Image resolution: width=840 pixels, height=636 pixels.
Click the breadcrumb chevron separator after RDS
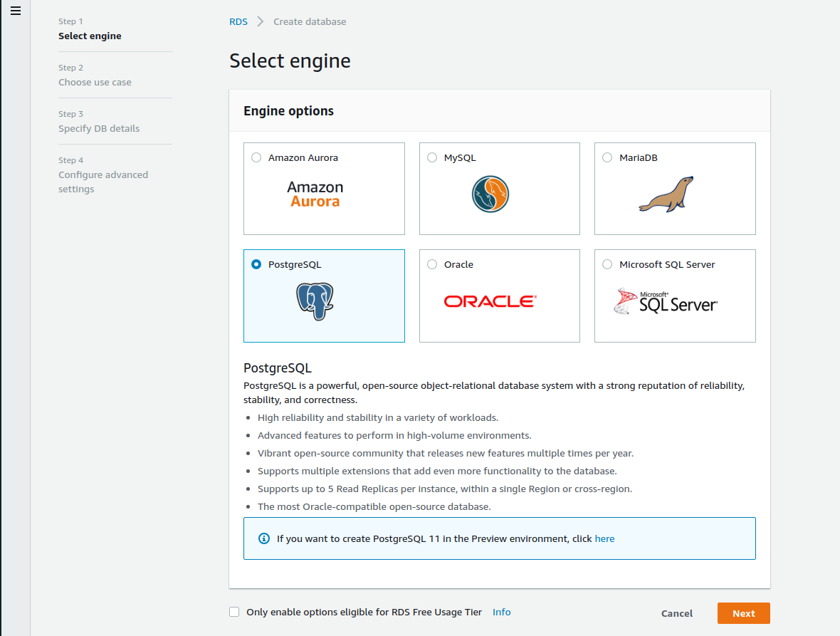(261, 21)
